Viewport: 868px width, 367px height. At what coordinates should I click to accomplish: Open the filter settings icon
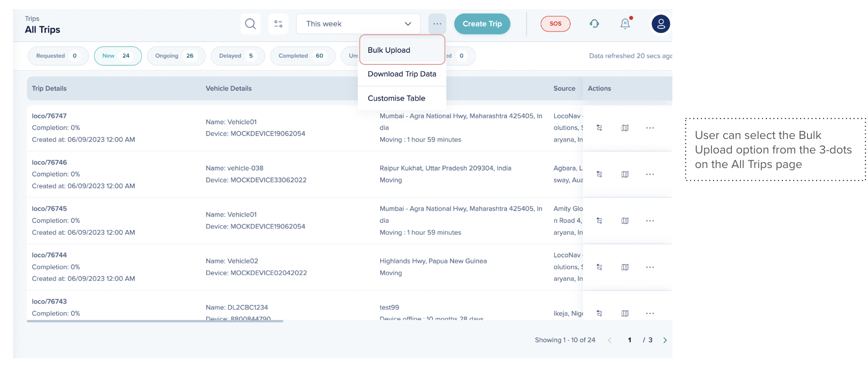click(278, 24)
